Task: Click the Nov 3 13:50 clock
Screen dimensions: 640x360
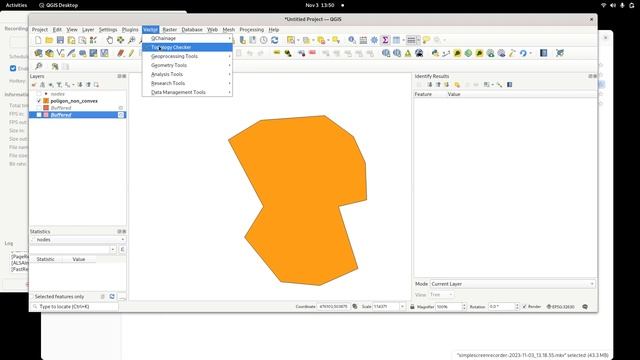Action: point(320,5)
